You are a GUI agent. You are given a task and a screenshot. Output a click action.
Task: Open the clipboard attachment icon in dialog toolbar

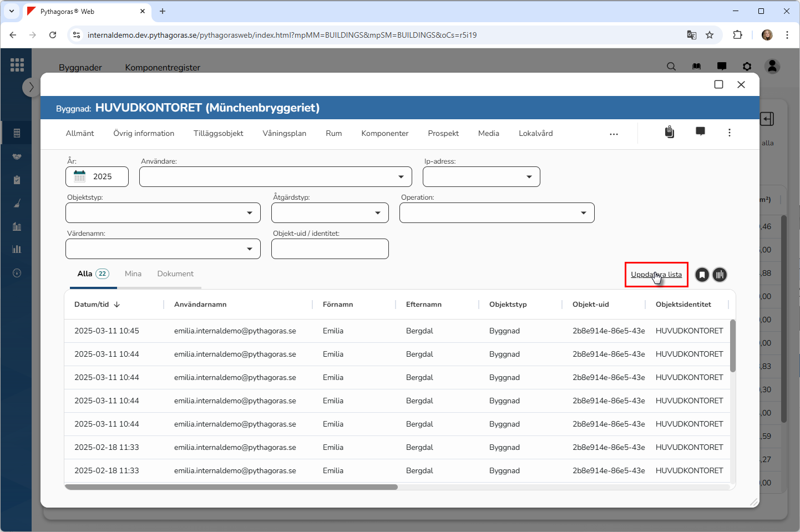coord(670,132)
